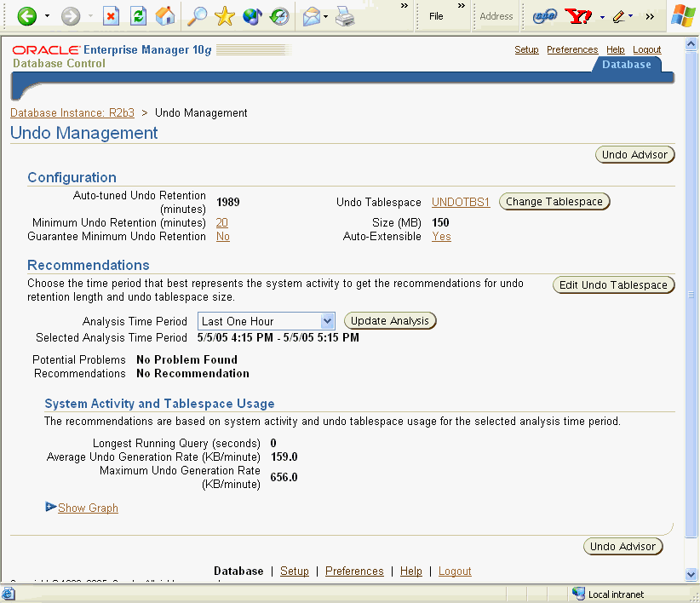This screenshot has height=603, width=700.
Task: Click the Printer icon in toolbar
Action: point(344,16)
